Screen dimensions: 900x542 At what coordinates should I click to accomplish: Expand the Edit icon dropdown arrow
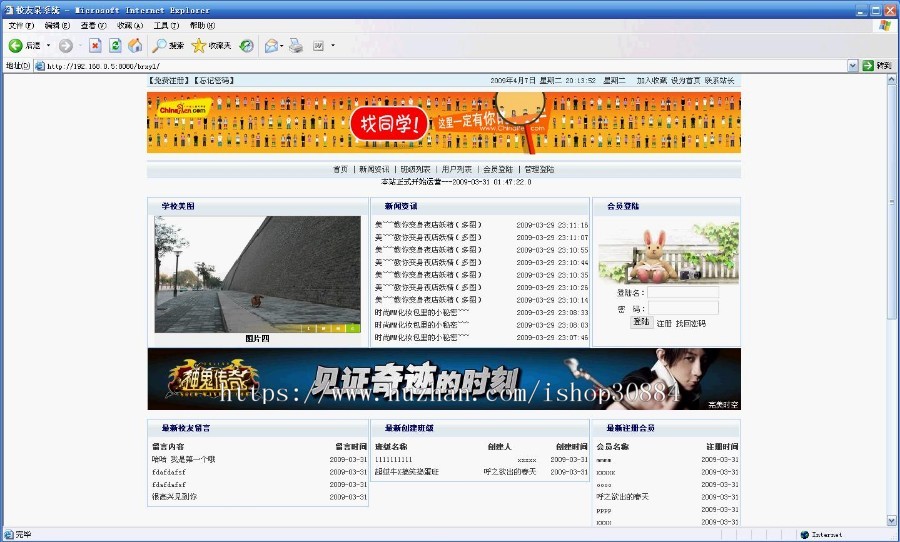click(333, 45)
